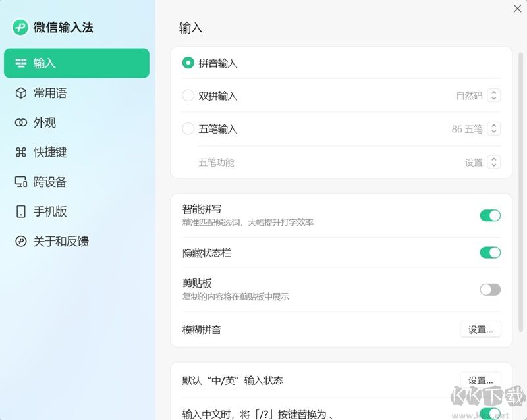The height and width of the screenshot is (420, 527).
Task: Close the settings window
Action: pyautogui.click(x=518, y=9)
